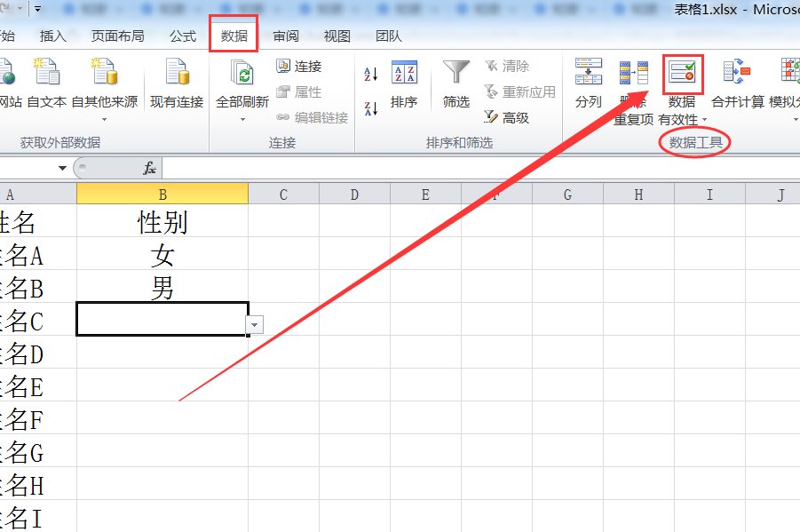Sort ascending with the A-Z icon
The image size is (800, 532).
371,75
